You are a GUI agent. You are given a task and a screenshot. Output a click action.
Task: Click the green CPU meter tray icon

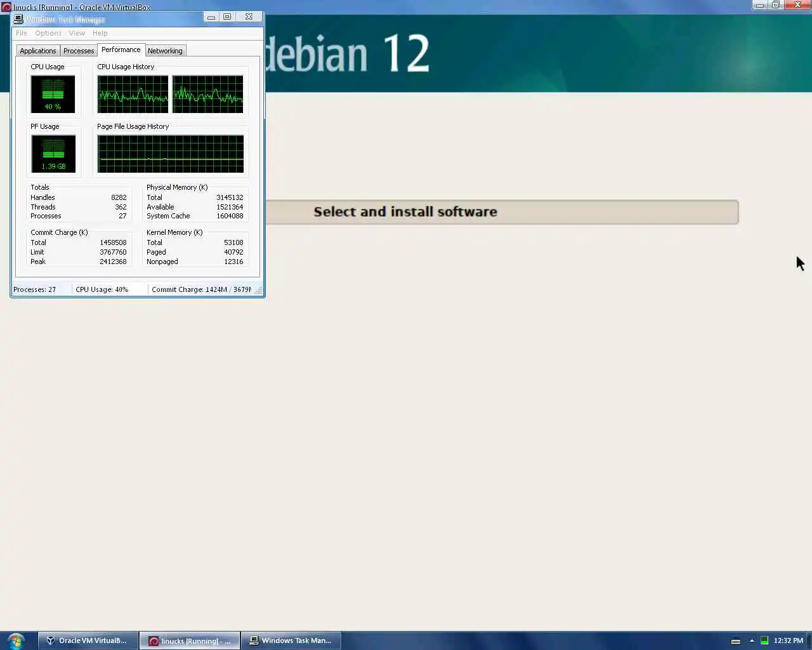click(x=764, y=640)
